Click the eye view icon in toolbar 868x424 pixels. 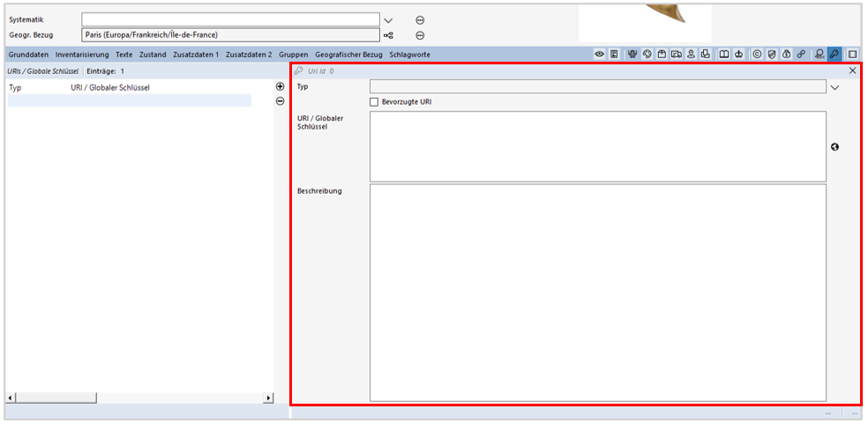coord(599,55)
